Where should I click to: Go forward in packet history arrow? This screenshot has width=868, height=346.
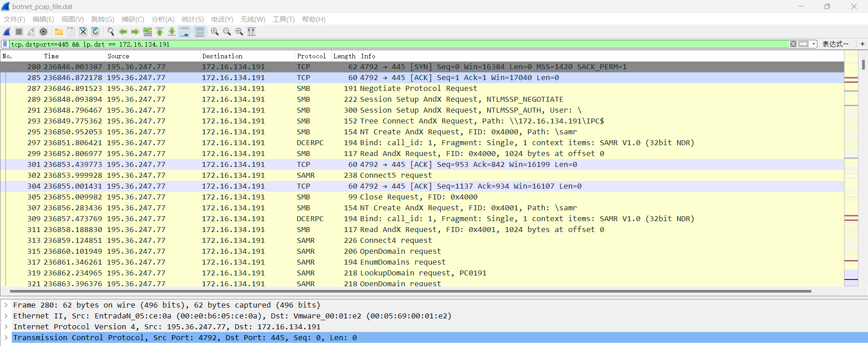tap(135, 32)
